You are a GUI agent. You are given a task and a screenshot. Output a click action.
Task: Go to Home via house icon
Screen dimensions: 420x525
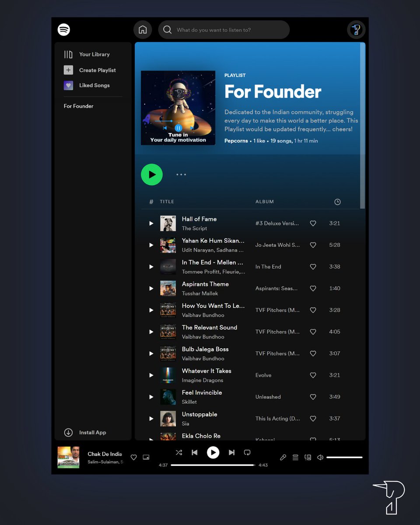pos(143,30)
